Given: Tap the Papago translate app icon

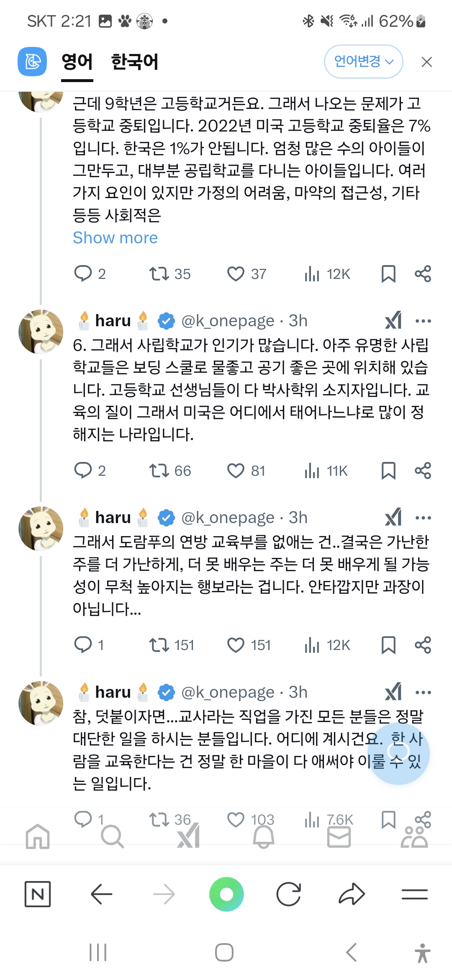Looking at the screenshot, I should (x=32, y=62).
